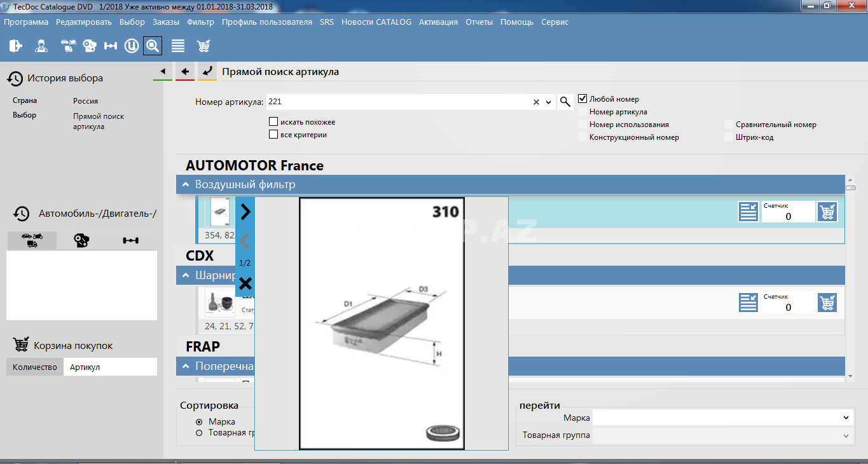The image size is (868, 464).
Task: Open the Редактировать menu
Action: click(x=83, y=22)
